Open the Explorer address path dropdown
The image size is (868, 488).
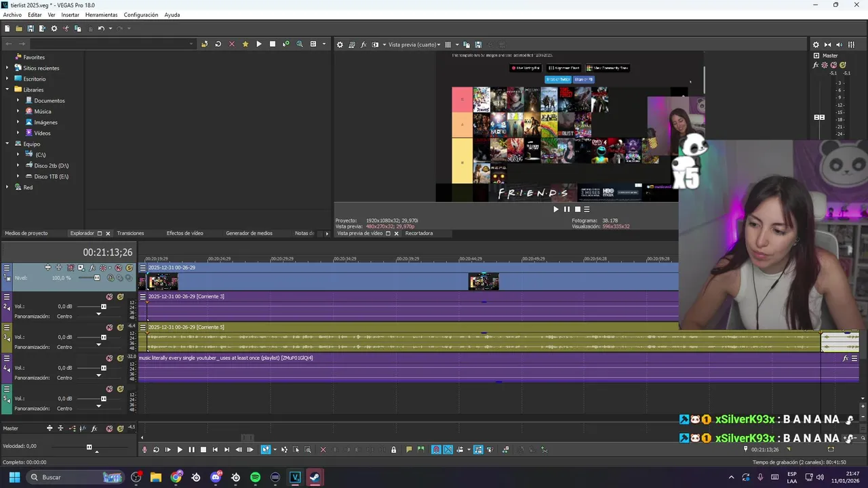(x=191, y=45)
